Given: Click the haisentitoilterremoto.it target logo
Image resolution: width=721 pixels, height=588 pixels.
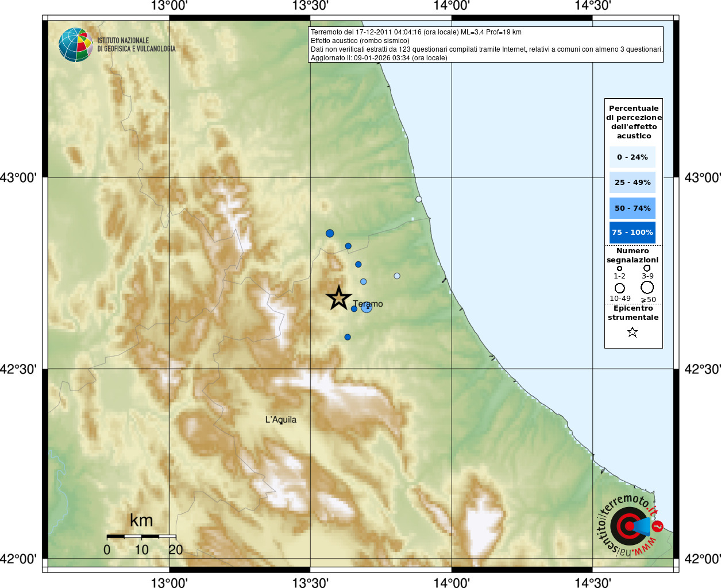Looking at the screenshot, I should [630, 525].
